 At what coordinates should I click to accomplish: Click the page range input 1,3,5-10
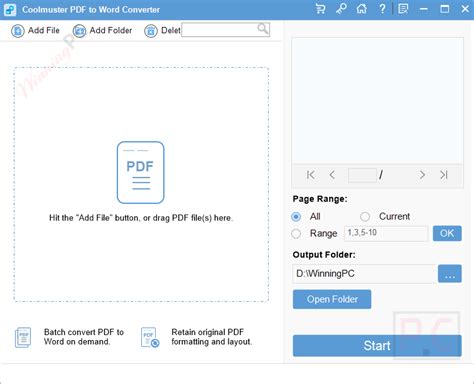point(386,233)
